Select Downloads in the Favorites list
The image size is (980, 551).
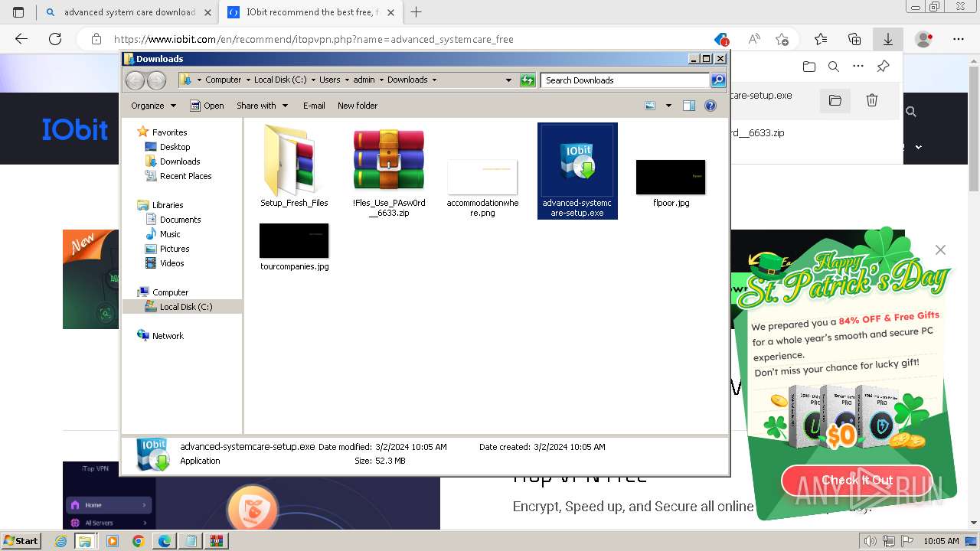pyautogui.click(x=180, y=161)
